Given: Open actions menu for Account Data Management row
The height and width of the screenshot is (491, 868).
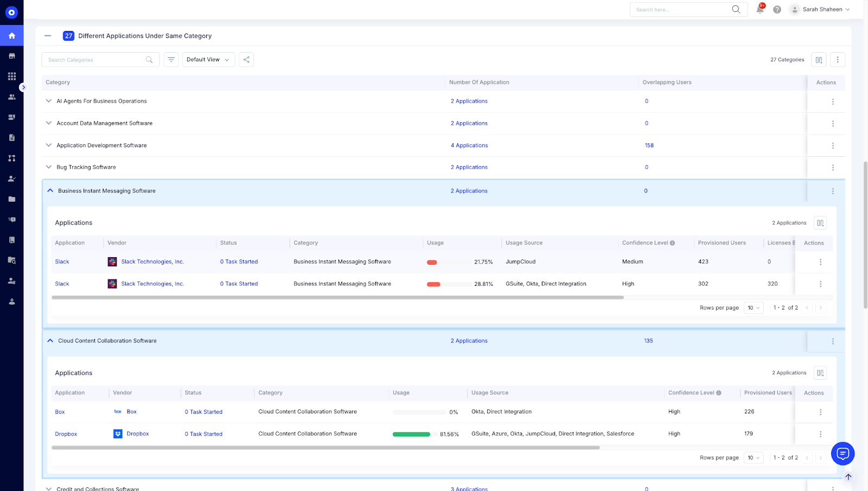Looking at the screenshot, I should coord(833,124).
